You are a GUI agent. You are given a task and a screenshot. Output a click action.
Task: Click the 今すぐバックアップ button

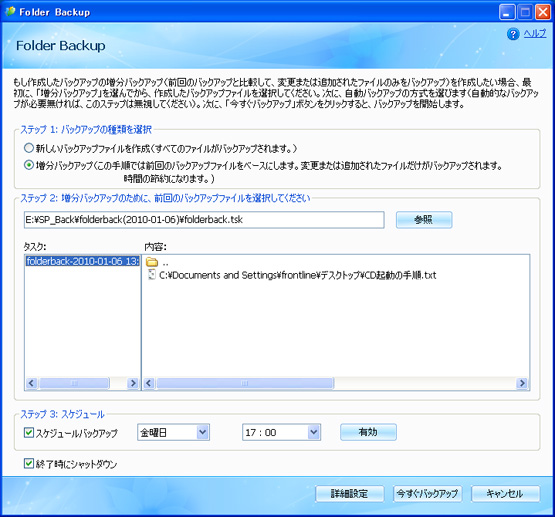pos(427,494)
